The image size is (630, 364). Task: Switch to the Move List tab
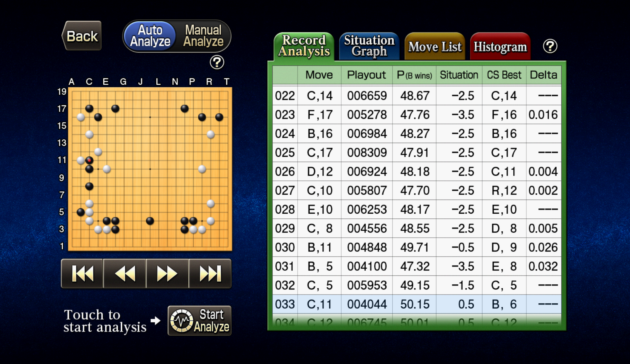click(x=435, y=46)
